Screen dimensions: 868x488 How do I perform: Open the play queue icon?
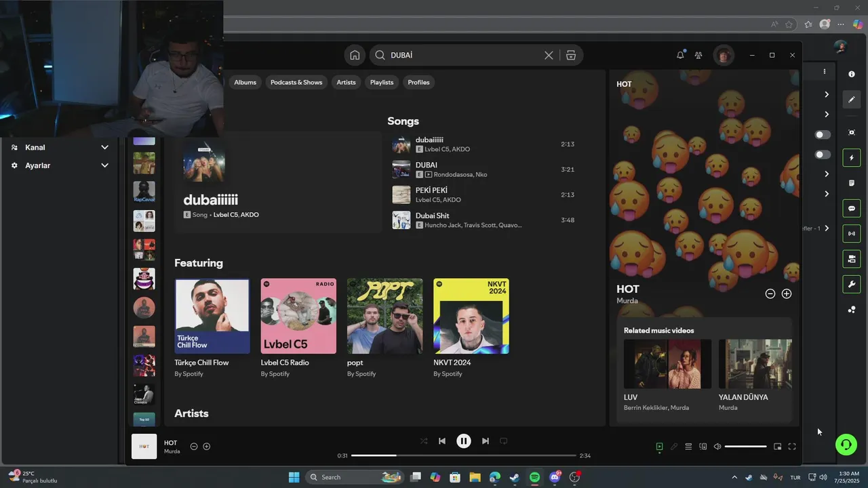[x=688, y=447]
